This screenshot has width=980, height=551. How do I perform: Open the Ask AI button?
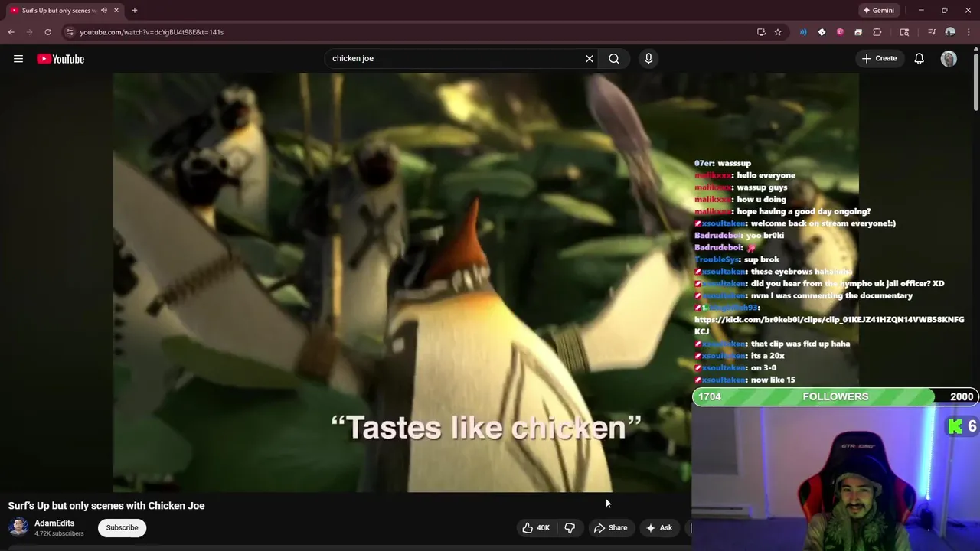pos(659,527)
